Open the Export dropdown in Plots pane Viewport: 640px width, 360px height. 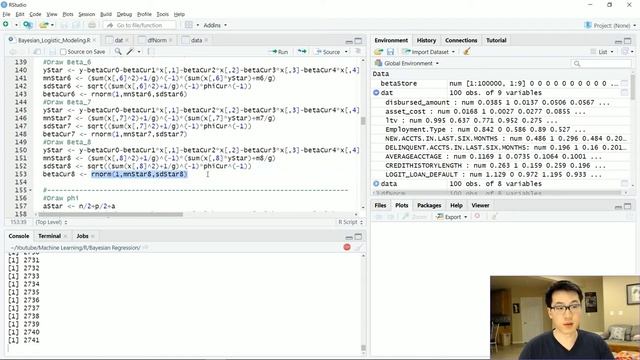click(x=451, y=217)
